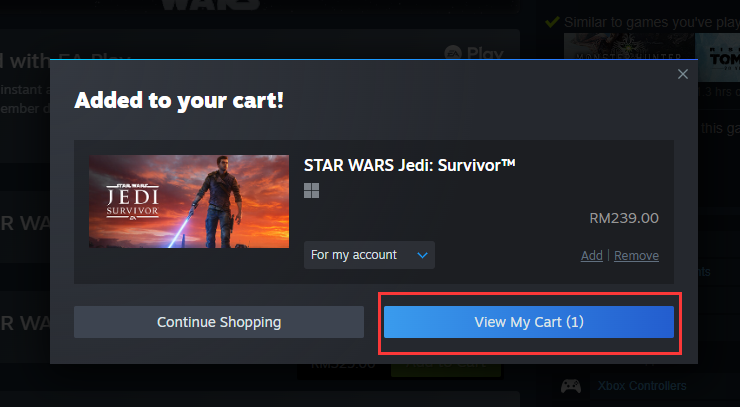The height and width of the screenshot is (407, 740).
Task: Click the EA Play logo behind the dialog
Action: (x=474, y=53)
